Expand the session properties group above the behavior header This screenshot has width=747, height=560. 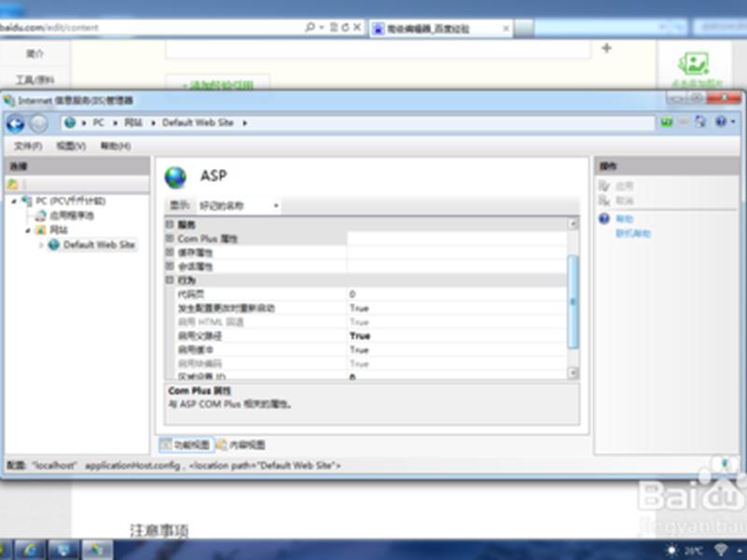(170, 266)
